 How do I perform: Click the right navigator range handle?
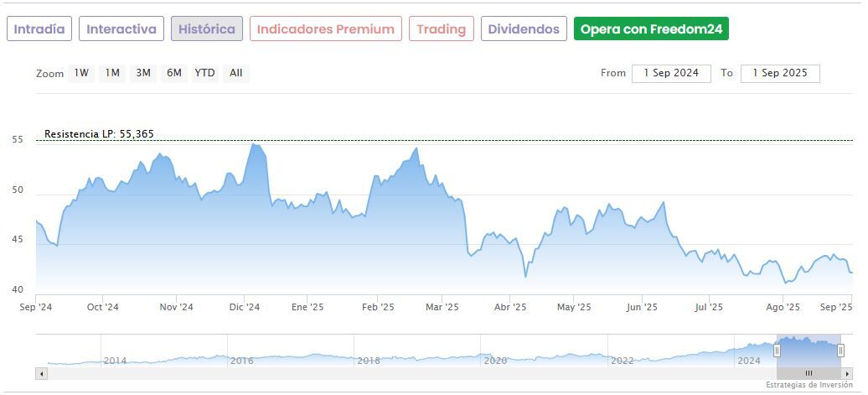pyautogui.click(x=840, y=351)
